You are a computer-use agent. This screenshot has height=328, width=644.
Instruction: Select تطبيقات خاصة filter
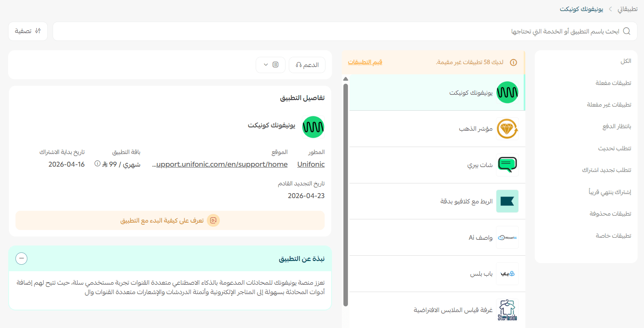613,236
